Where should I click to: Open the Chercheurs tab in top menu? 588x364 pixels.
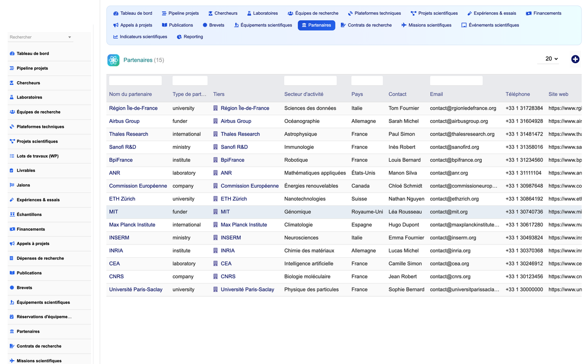click(222, 13)
